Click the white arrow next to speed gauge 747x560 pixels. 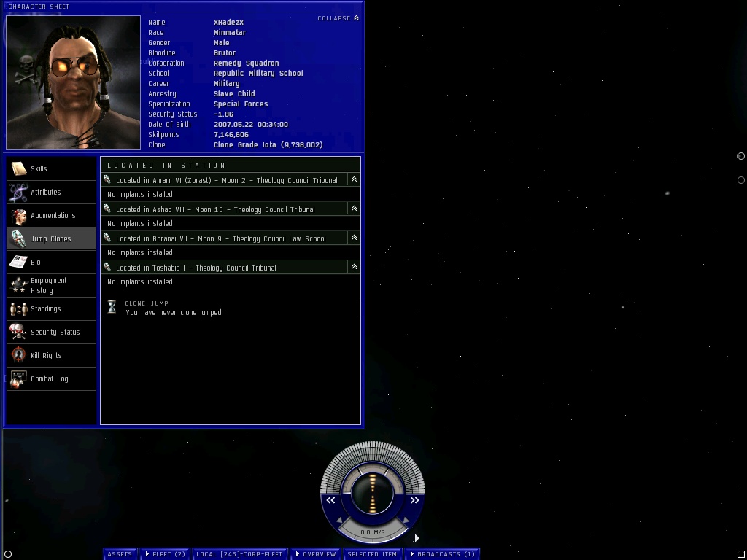(x=417, y=538)
